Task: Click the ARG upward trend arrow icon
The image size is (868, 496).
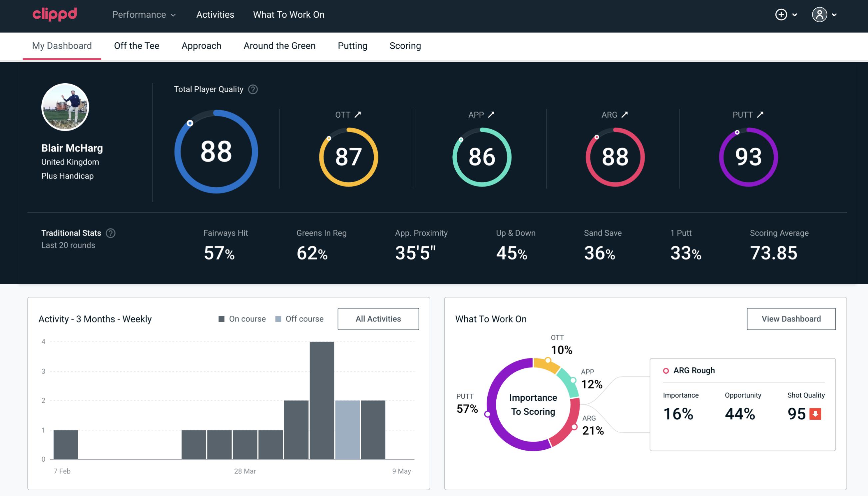Action: (626, 115)
